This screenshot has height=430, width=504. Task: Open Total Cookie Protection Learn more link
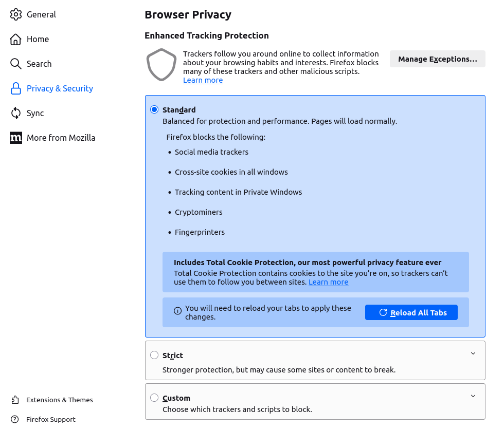[x=328, y=282]
